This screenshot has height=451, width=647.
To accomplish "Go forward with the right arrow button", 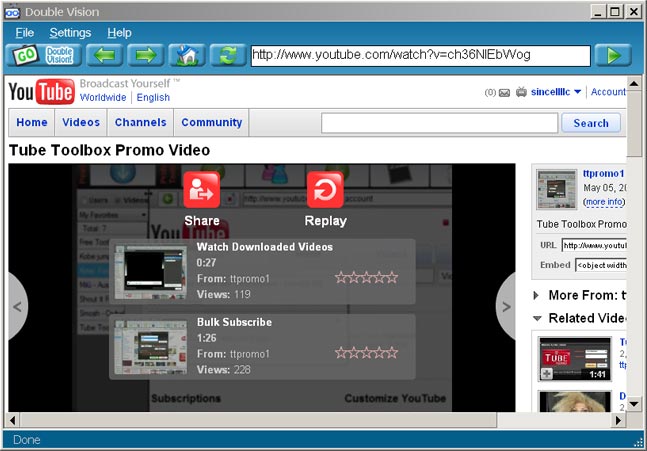I will tap(145, 55).
